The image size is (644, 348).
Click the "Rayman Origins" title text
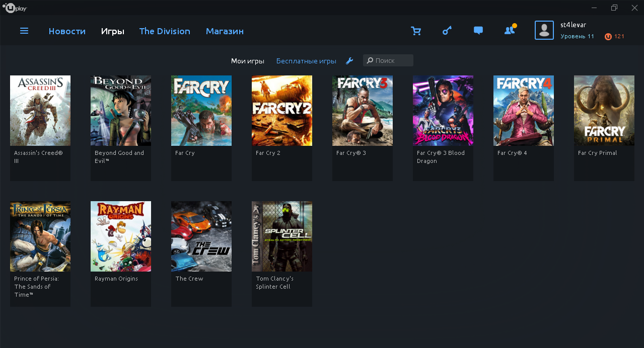tap(116, 279)
